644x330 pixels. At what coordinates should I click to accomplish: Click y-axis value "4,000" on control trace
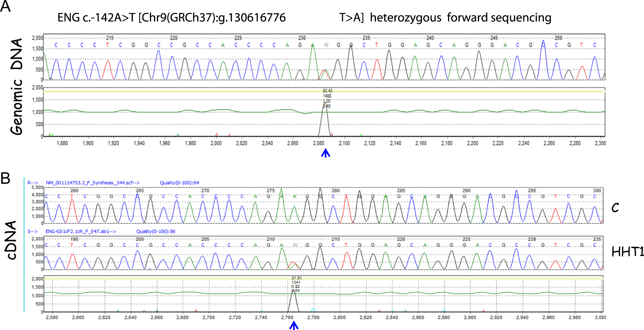37,195
